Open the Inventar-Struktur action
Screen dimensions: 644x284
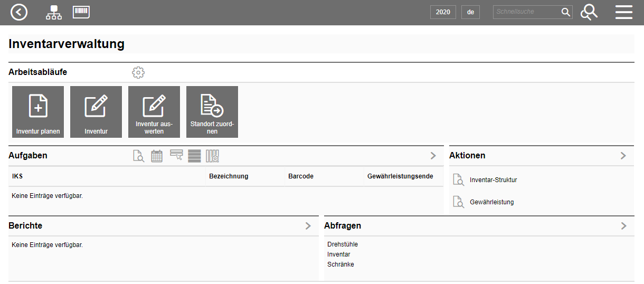point(493,180)
